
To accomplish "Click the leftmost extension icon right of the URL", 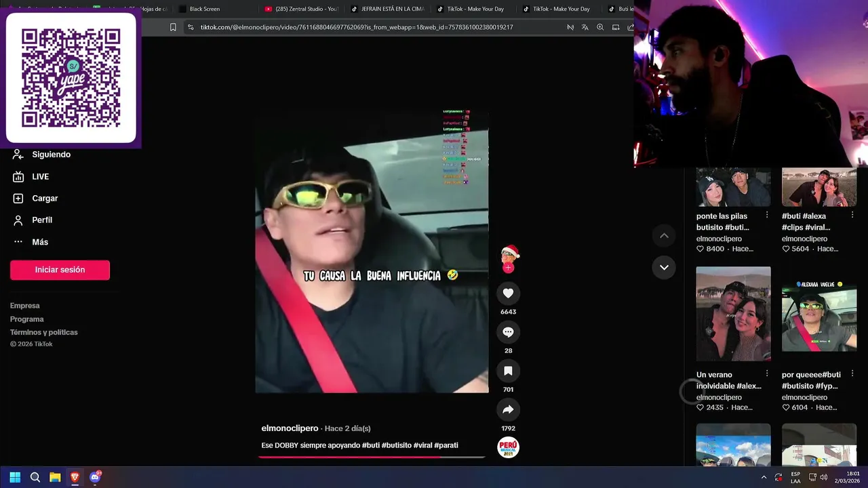I will (x=570, y=27).
